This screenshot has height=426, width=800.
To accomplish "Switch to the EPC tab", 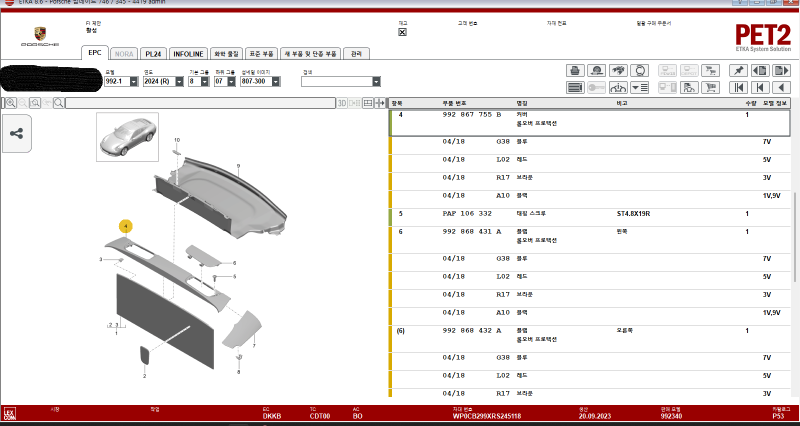I will [x=95, y=53].
